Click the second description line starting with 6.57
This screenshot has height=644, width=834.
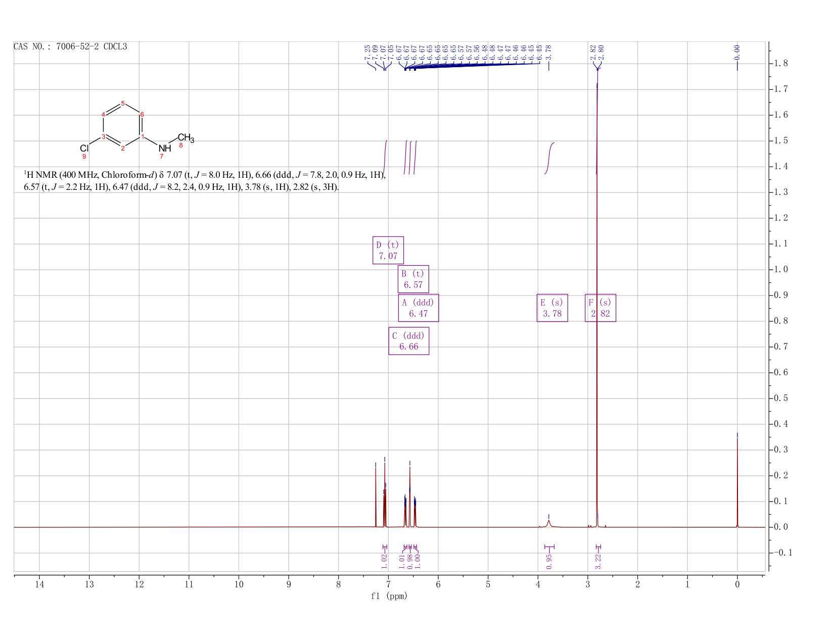tap(182, 187)
